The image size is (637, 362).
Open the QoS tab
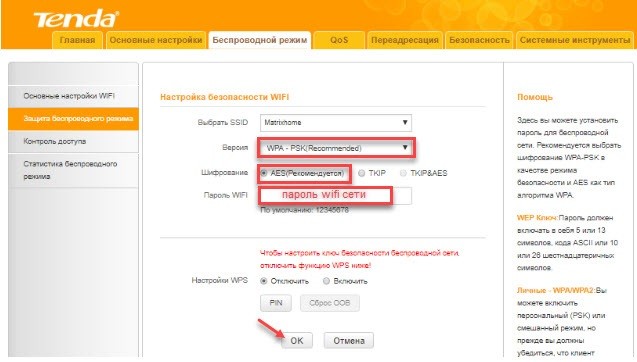(339, 40)
